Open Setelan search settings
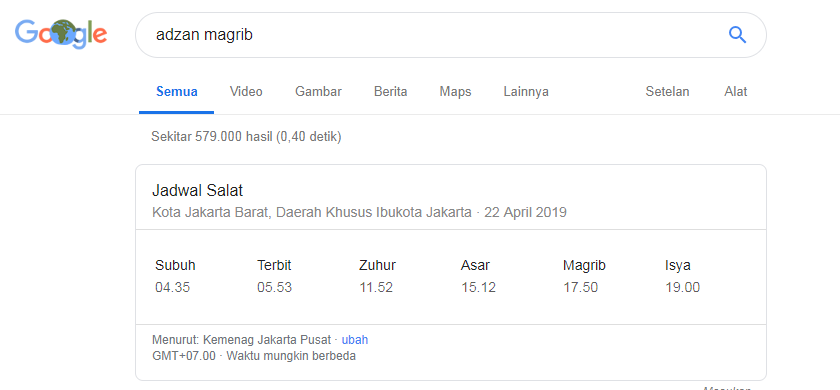Viewport: 840px width, 390px height. point(668,92)
